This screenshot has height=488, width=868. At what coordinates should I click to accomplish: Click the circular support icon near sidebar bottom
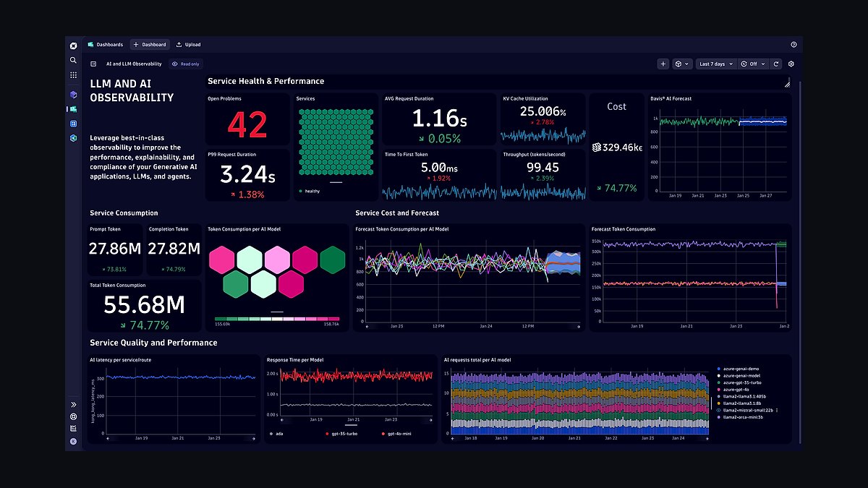[x=73, y=416]
